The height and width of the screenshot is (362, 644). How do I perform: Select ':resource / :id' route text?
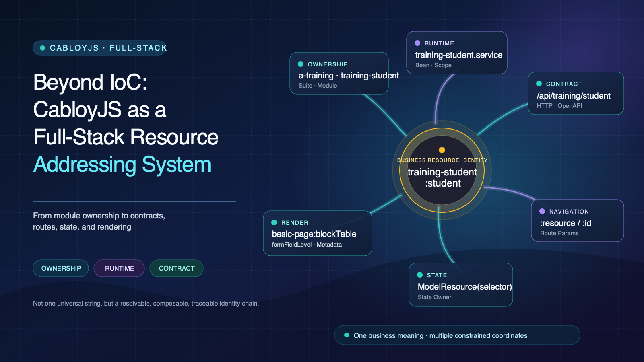coord(566,223)
